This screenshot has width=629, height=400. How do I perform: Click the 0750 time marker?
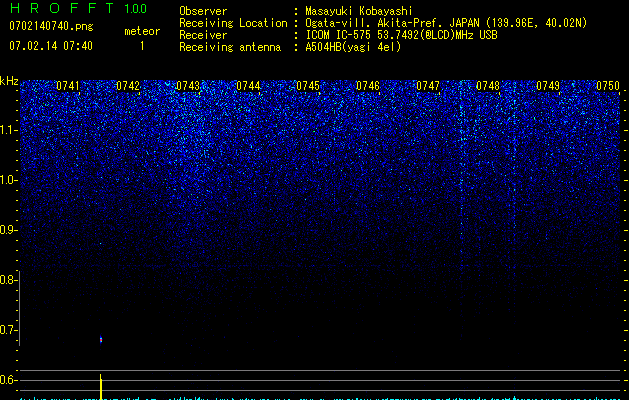[x=608, y=85]
